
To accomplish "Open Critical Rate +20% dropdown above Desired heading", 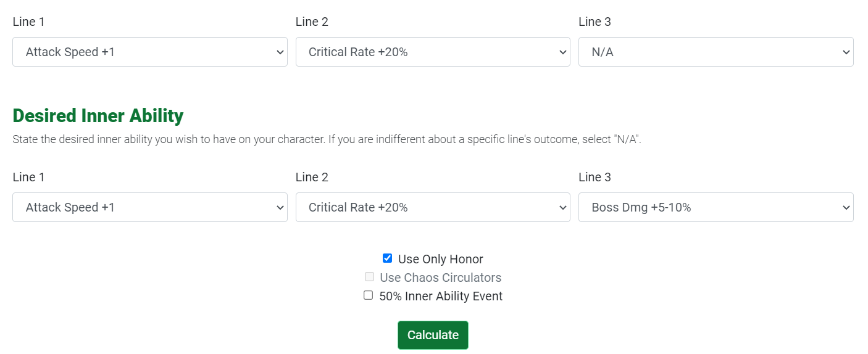I will [x=432, y=52].
